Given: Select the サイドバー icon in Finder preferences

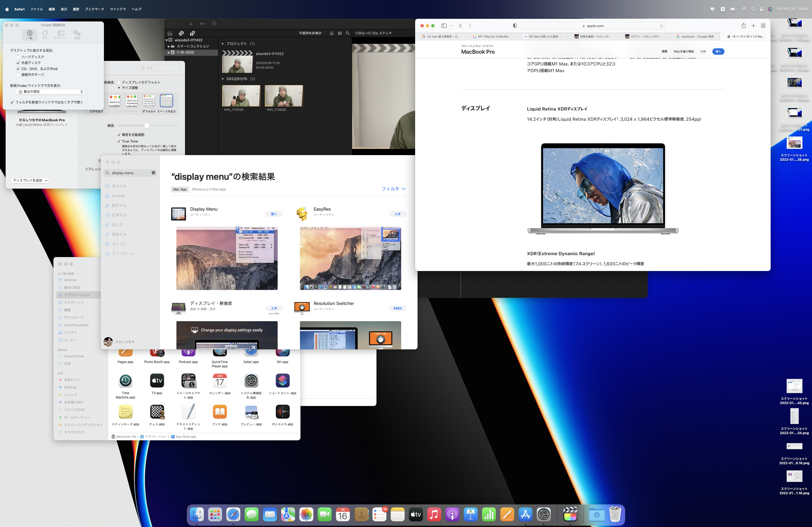Looking at the screenshot, I should [x=61, y=34].
